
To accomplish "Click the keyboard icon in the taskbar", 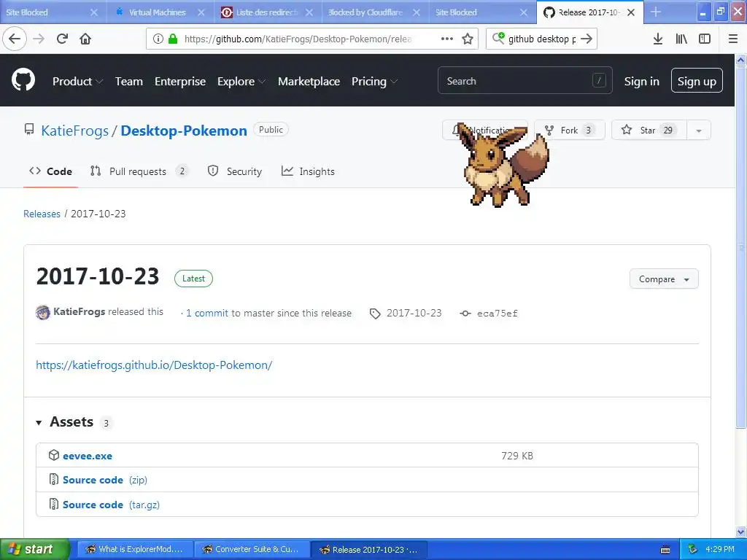I will [665, 550].
